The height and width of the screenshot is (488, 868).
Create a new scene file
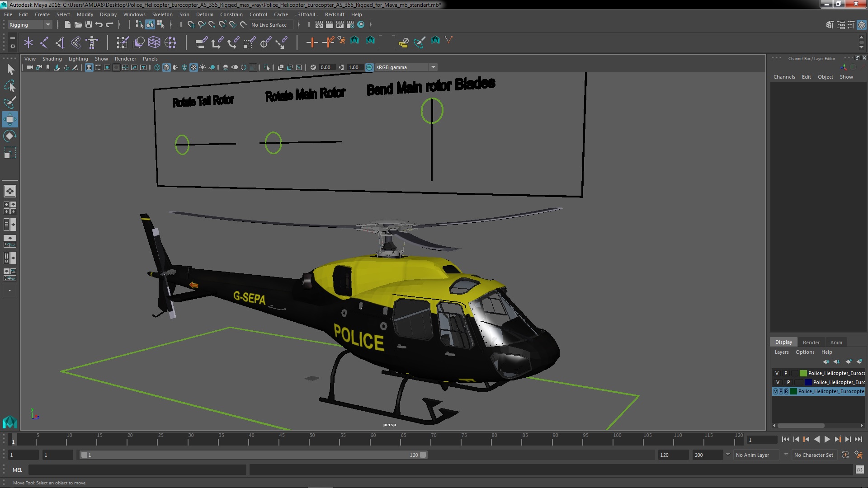coord(68,24)
